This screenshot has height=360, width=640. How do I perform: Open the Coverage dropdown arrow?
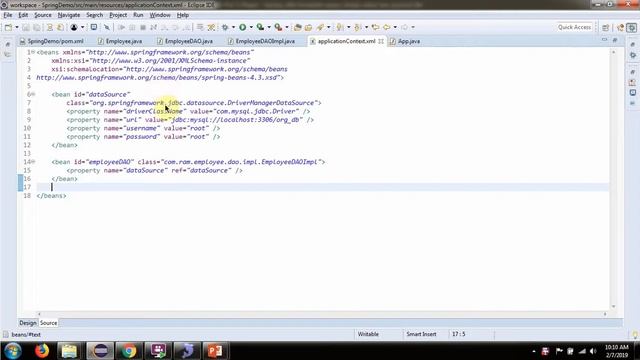coord(269,27)
